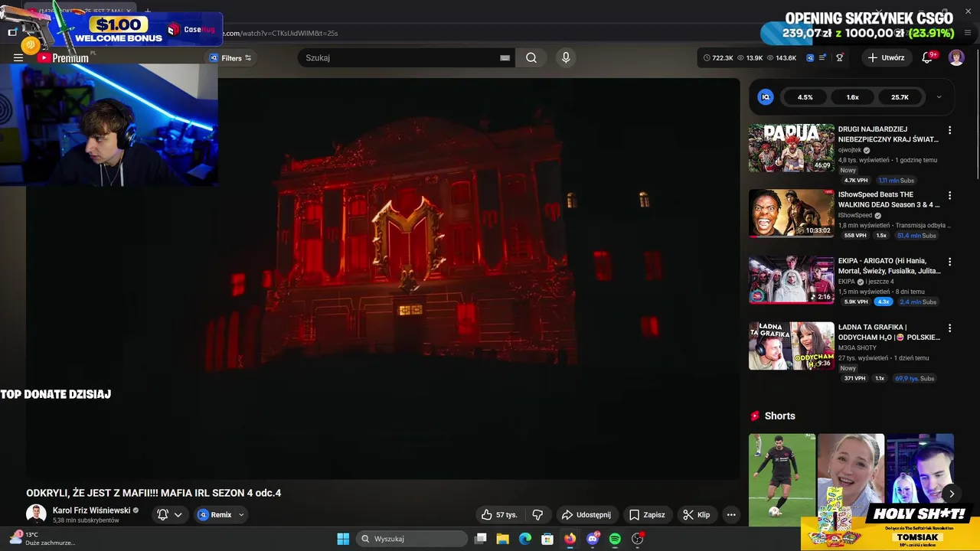Click the vidIQ Remix button

(x=214, y=514)
